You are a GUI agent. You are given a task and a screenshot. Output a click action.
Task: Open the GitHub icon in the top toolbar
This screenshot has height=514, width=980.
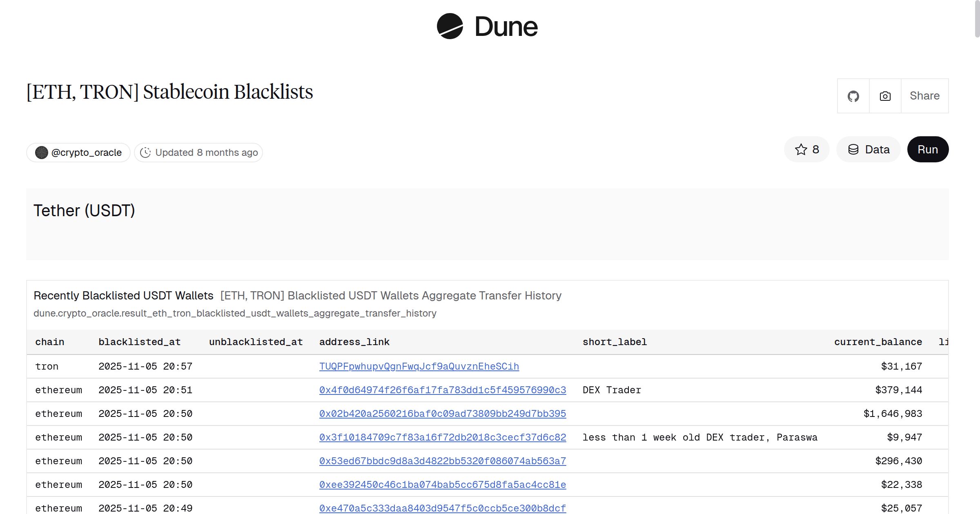click(x=853, y=96)
